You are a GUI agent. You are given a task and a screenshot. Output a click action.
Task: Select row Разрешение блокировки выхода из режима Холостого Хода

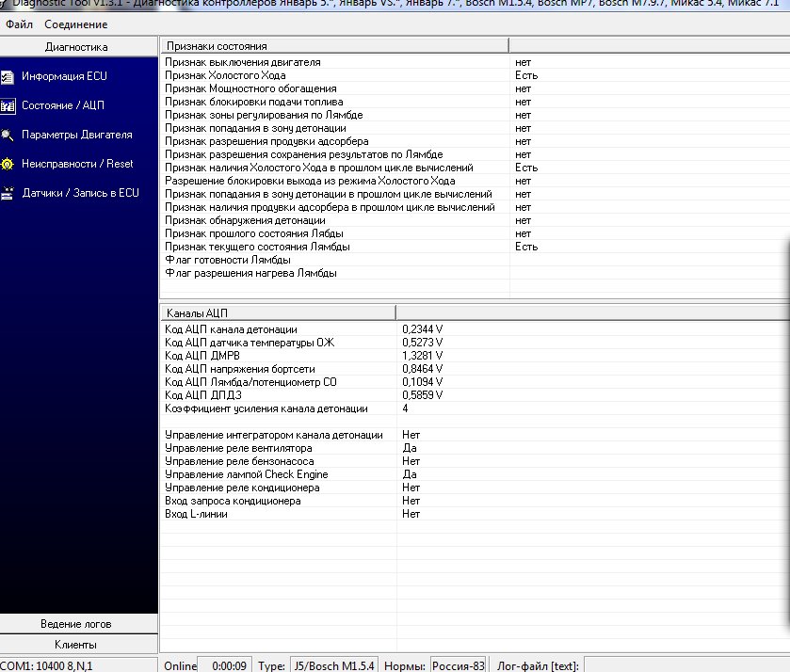[x=475, y=181]
